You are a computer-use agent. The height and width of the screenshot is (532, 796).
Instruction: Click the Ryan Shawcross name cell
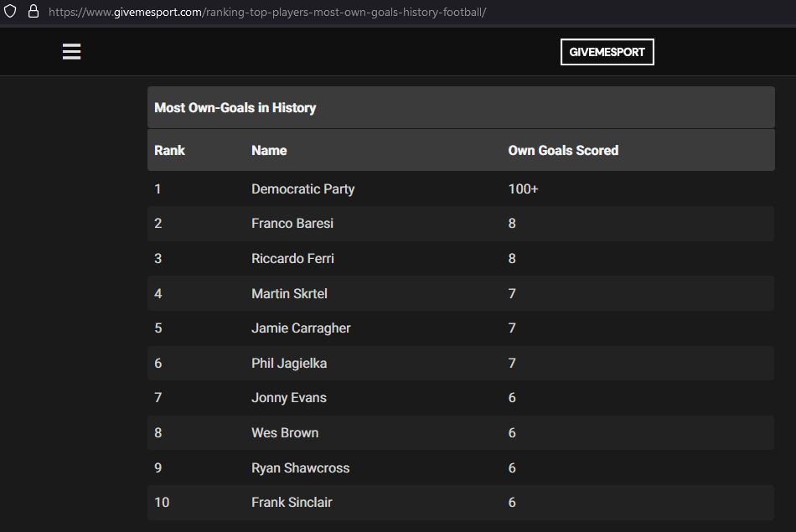point(301,467)
